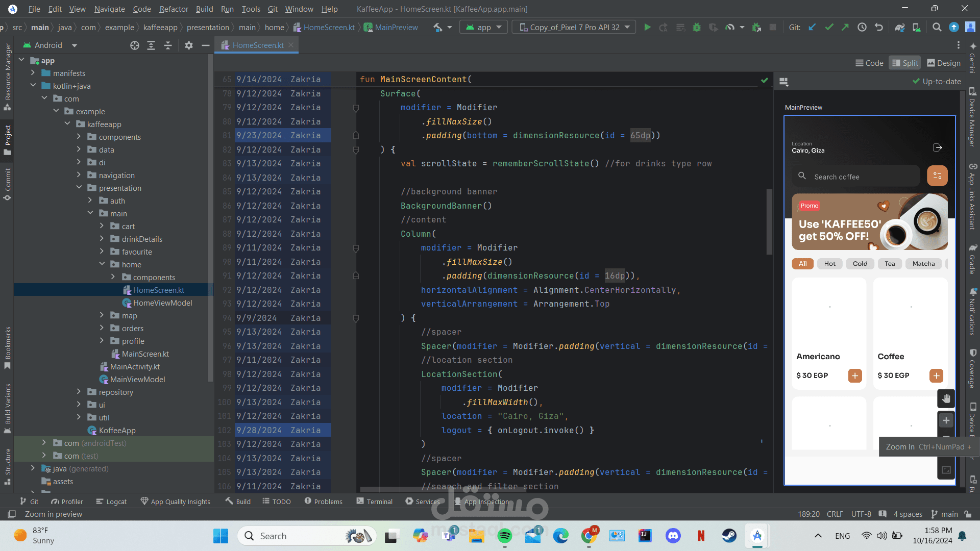Open the device selector dropdown
Screen dimensions: 980x551
[x=574, y=28]
